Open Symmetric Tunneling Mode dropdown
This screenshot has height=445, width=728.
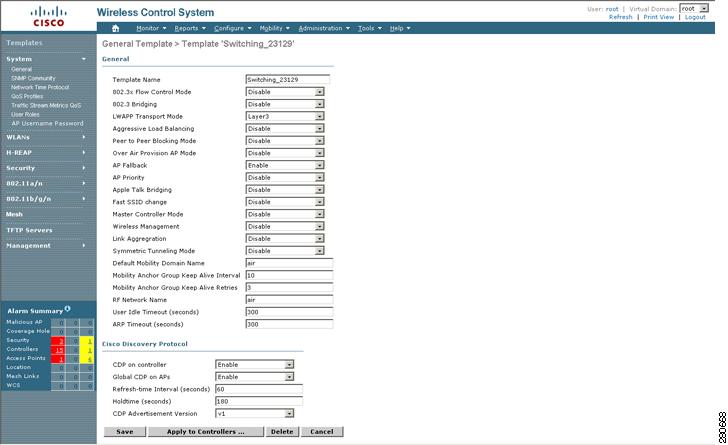285,251
